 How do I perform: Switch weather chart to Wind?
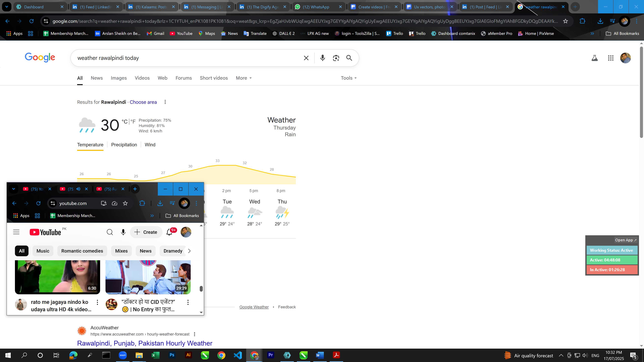tap(150, 145)
